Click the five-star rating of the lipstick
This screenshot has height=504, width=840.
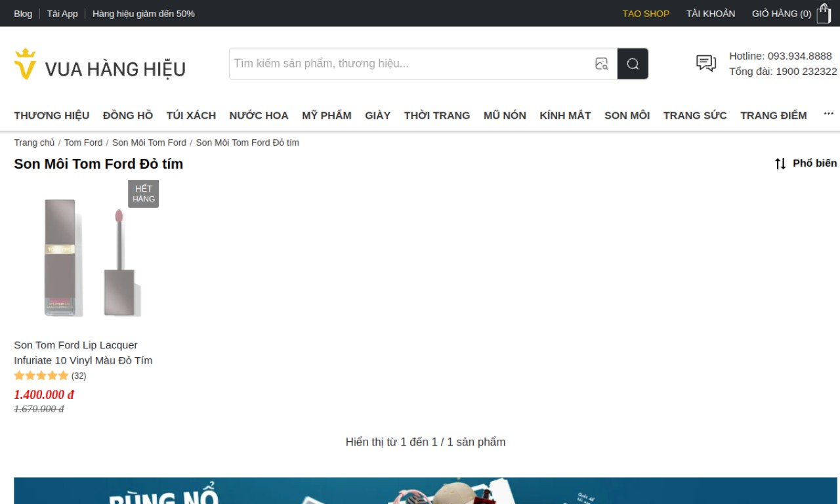click(x=41, y=376)
